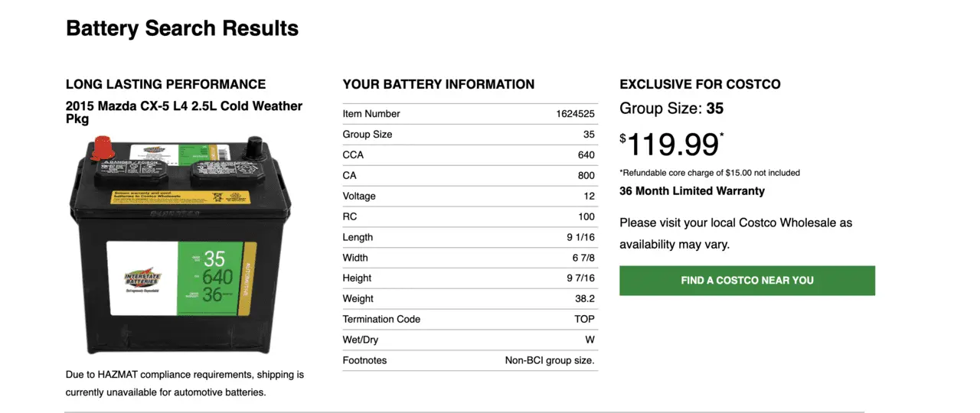Click the Group Size row in battery information

pyautogui.click(x=469, y=135)
